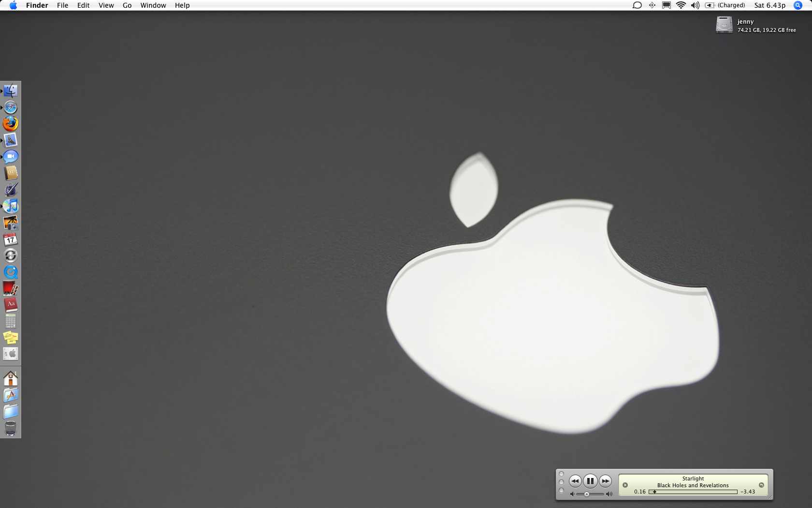Open Stickies from the Dock
The image size is (812, 508).
11,338
